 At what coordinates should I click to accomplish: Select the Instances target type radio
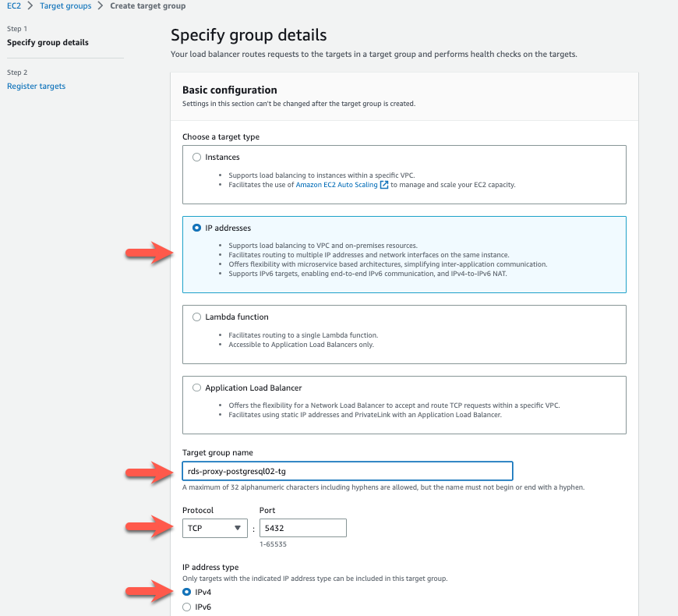[196, 158]
